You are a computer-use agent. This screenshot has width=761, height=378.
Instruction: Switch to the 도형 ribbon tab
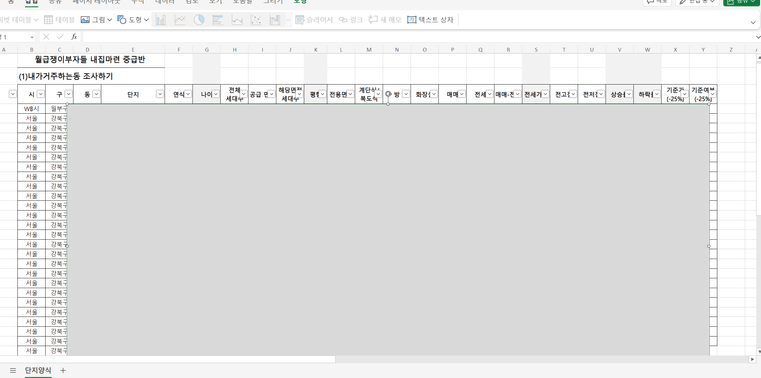pos(300,2)
